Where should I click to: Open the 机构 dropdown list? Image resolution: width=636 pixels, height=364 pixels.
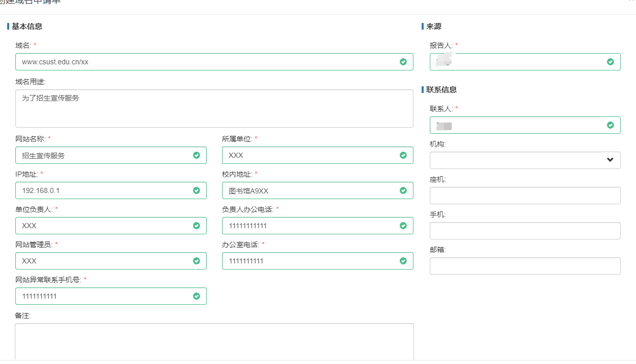coord(525,160)
